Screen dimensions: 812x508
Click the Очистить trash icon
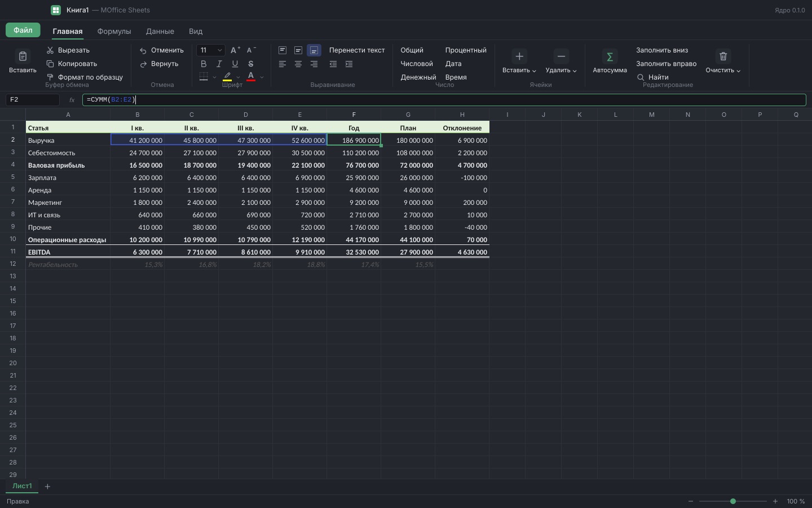pos(723,56)
